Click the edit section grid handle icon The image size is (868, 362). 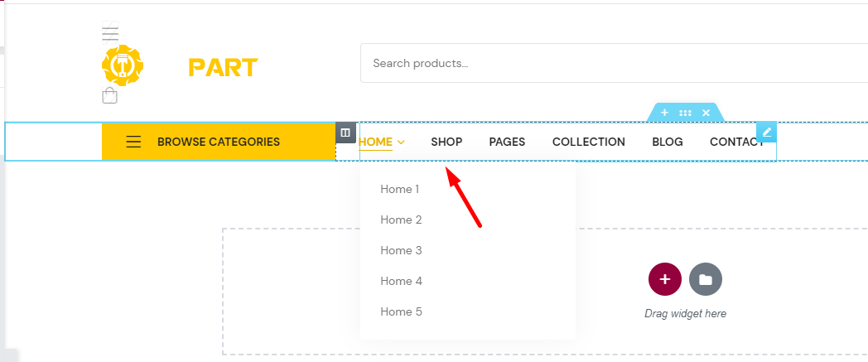click(685, 113)
